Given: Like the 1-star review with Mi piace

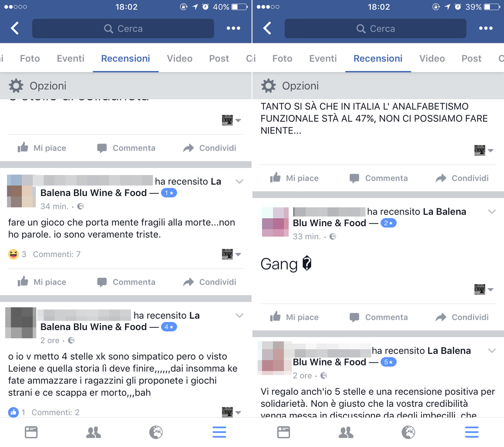Looking at the screenshot, I should coord(42,282).
